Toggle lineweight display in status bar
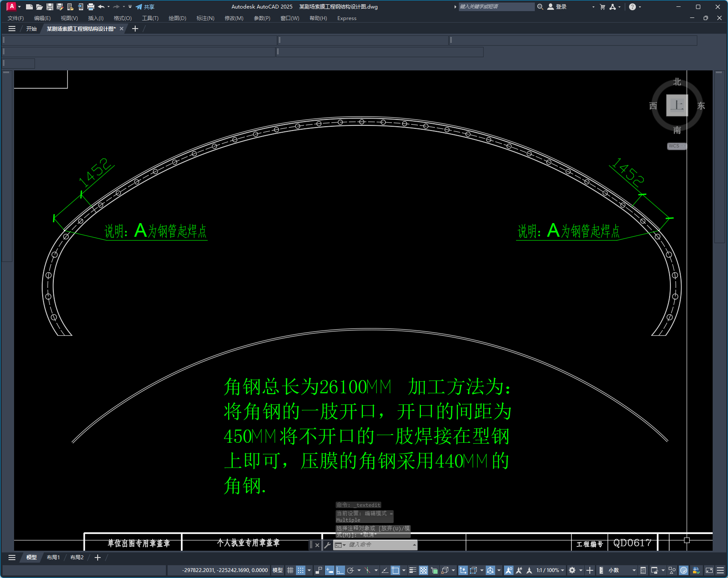Viewport: 728px width, 578px height. coord(412,570)
